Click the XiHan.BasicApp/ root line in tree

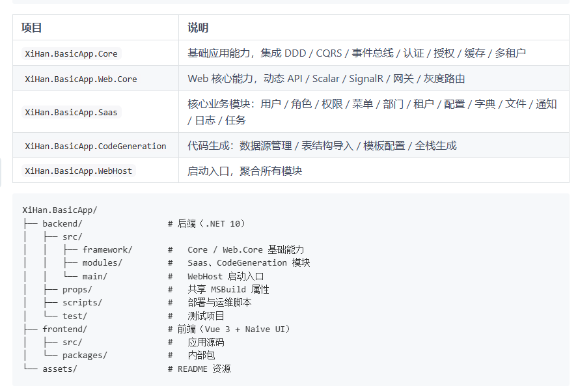60,210
